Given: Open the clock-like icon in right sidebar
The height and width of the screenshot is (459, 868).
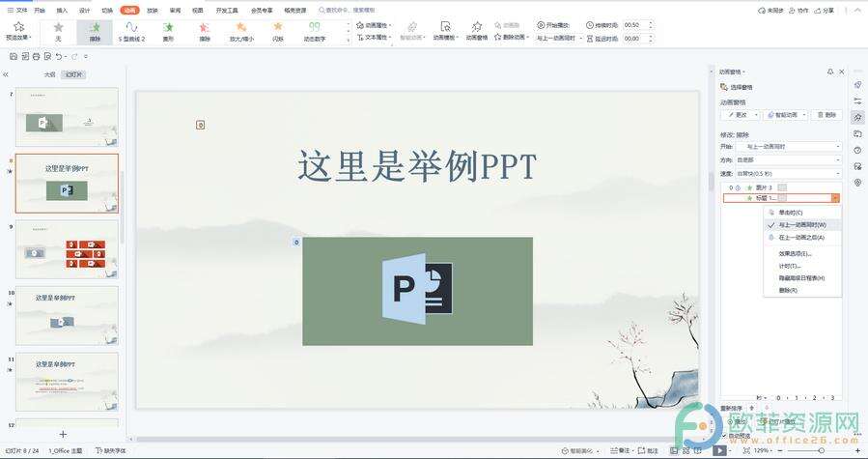Looking at the screenshot, I should pyautogui.click(x=857, y=150).
